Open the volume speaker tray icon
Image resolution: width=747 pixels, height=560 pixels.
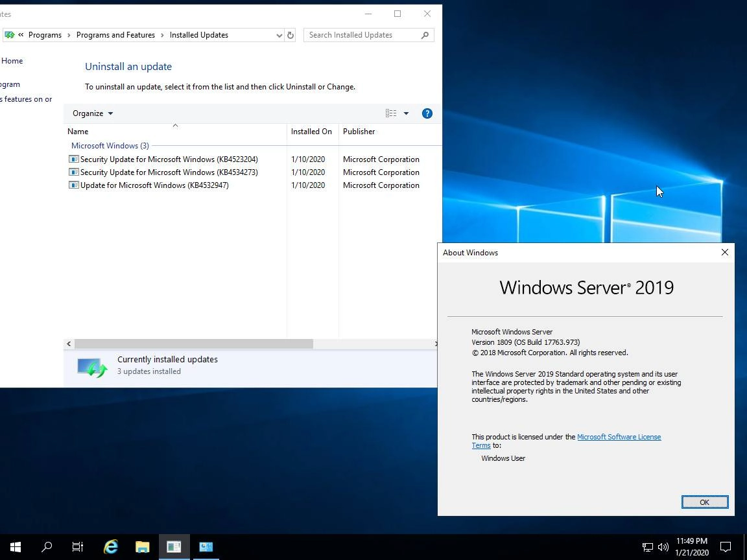click(x=663, y=547)
